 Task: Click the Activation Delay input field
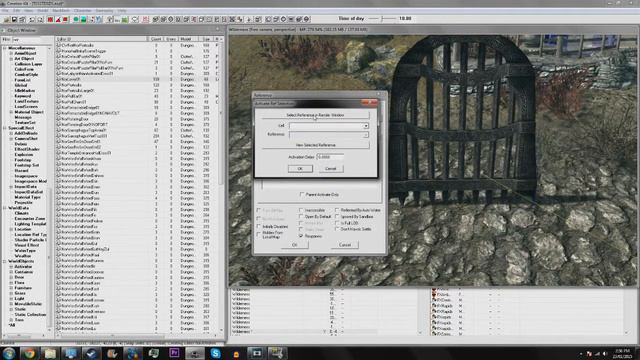click(x=330, y=157)
